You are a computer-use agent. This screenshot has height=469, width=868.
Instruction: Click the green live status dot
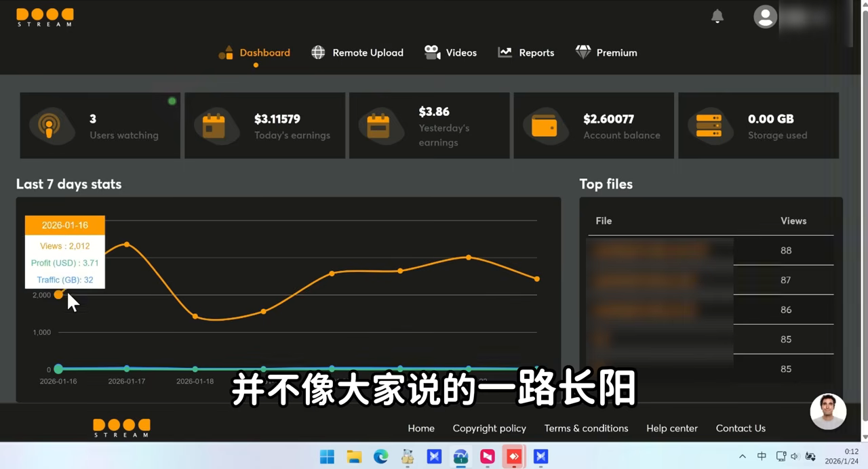click(x=172, y=101)
